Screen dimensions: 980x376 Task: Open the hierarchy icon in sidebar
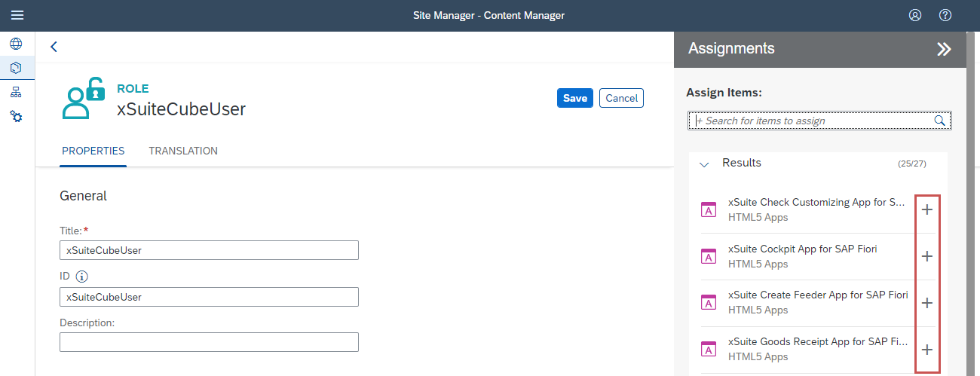coord(16,92)
